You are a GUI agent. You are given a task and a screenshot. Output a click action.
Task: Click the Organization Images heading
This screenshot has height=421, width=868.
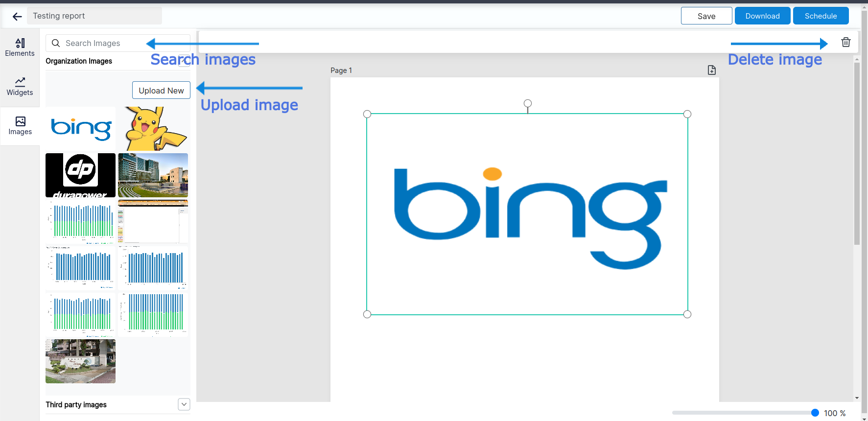79,61
